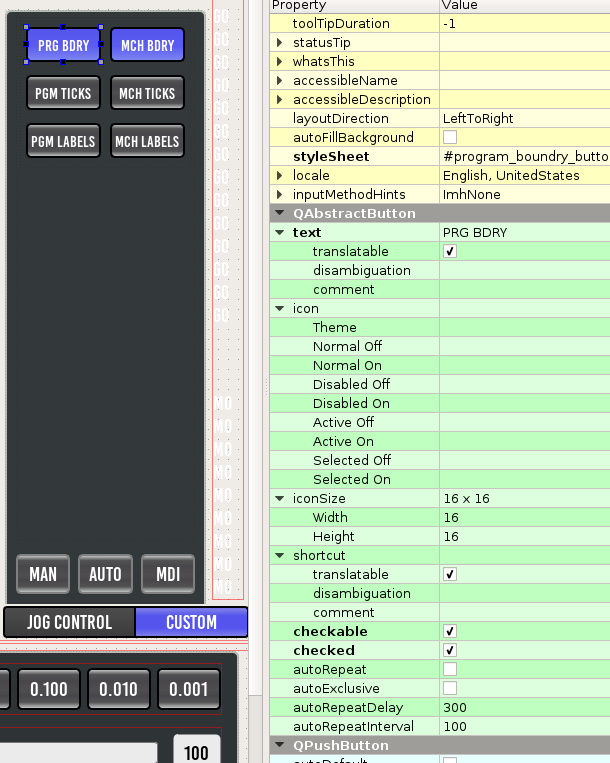Select the toolTipDuration value -1
The height and width of the screenshot is (763, 610).
pyautogui.click(x=525, y=23)
